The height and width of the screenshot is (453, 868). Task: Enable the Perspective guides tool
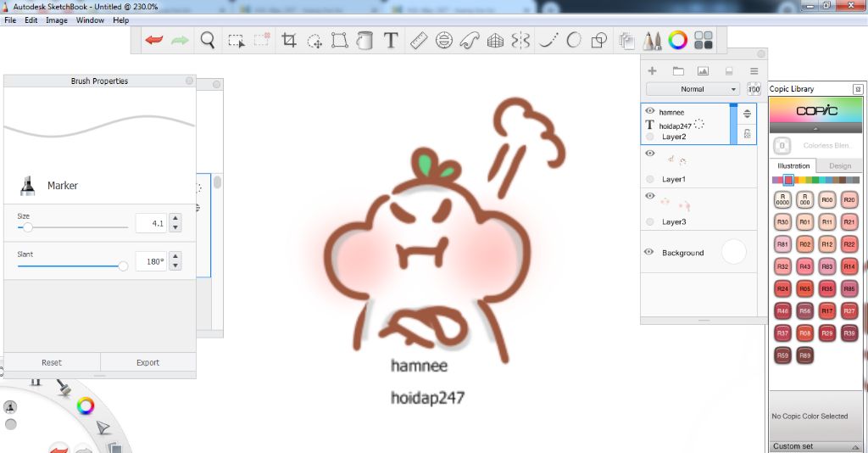click(x=495, y=41)
